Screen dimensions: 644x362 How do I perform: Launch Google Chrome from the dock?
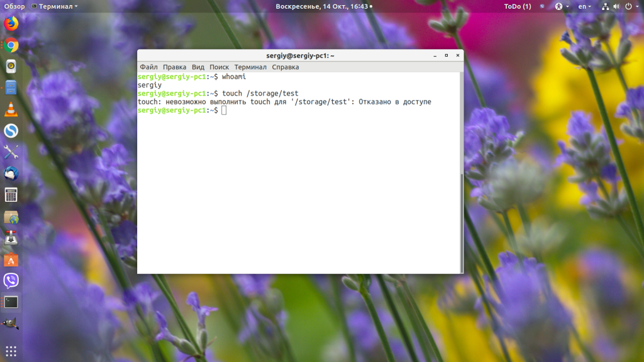click(x=11, y=45)
